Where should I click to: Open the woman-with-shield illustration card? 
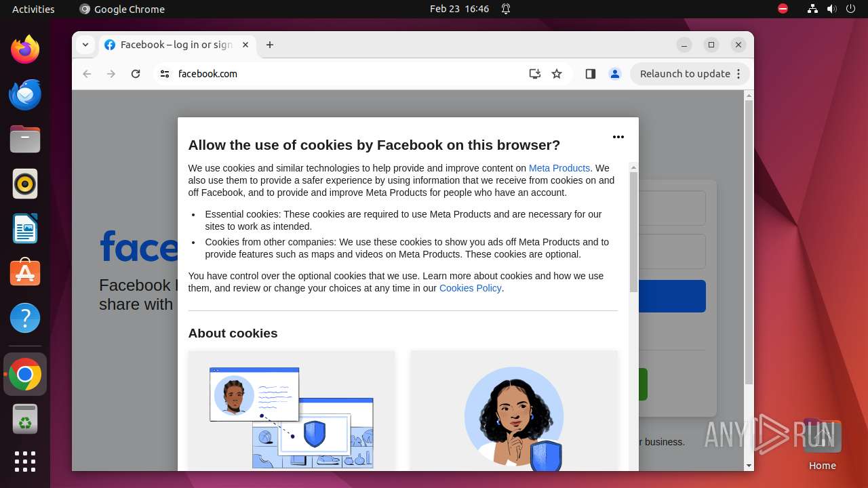514,411
